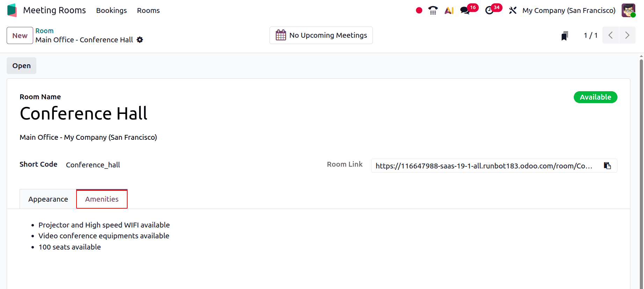The height and width of the screenshot is (289, 644).
Task: Open the Bookings menu
Action: 111,10
